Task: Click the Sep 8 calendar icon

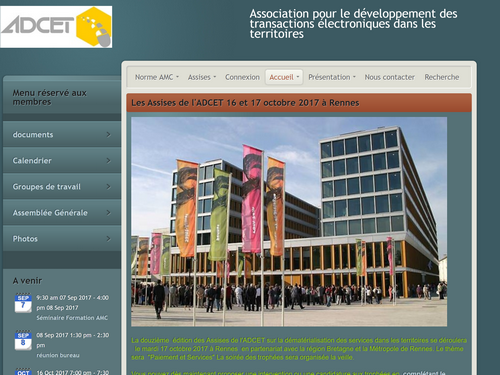Action: tap(23, 340)
